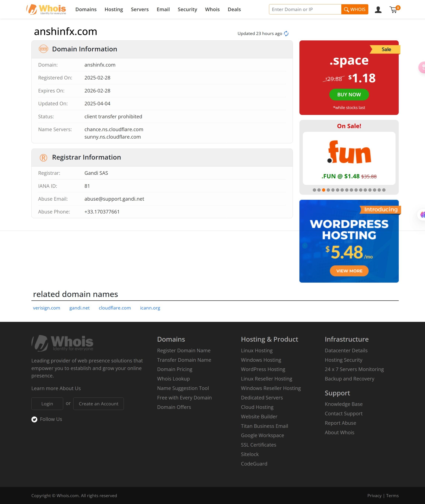Open Transfer Domain Name link
This screenshot has height=504, width=425.
[184, 360]
